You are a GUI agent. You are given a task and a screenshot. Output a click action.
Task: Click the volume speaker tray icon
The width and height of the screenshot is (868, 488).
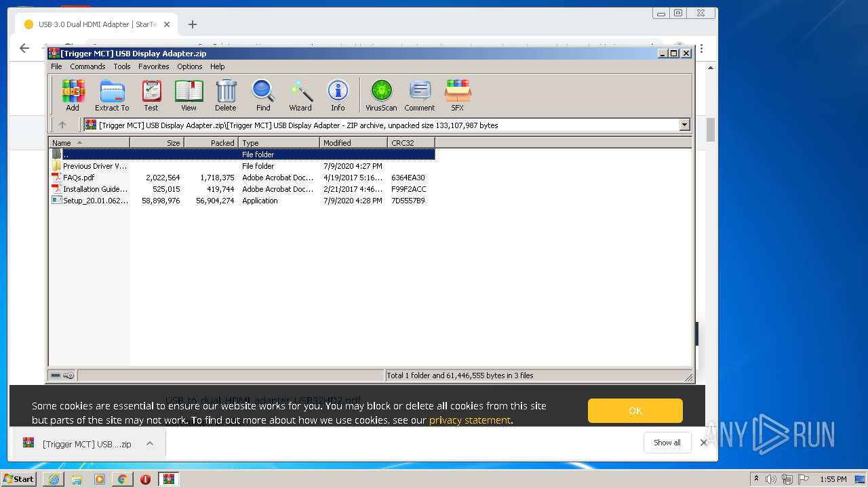pos(771,479)
